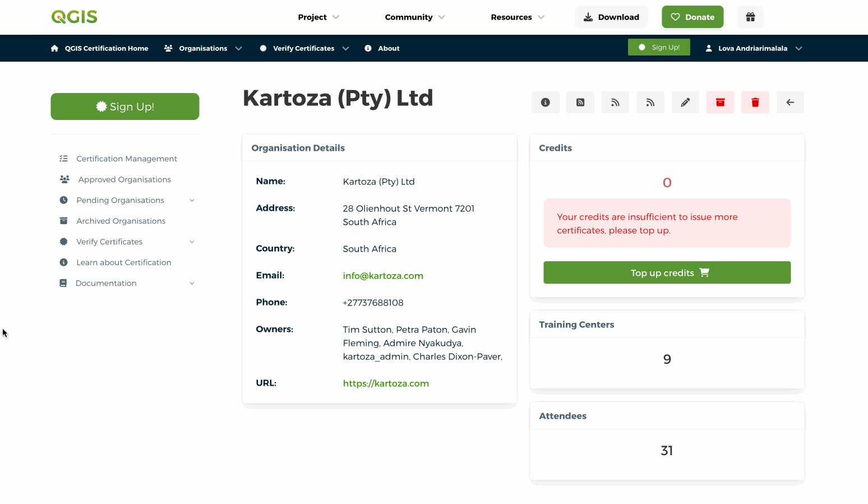Open Approved Organisations in the sidebar

[124, 179]
